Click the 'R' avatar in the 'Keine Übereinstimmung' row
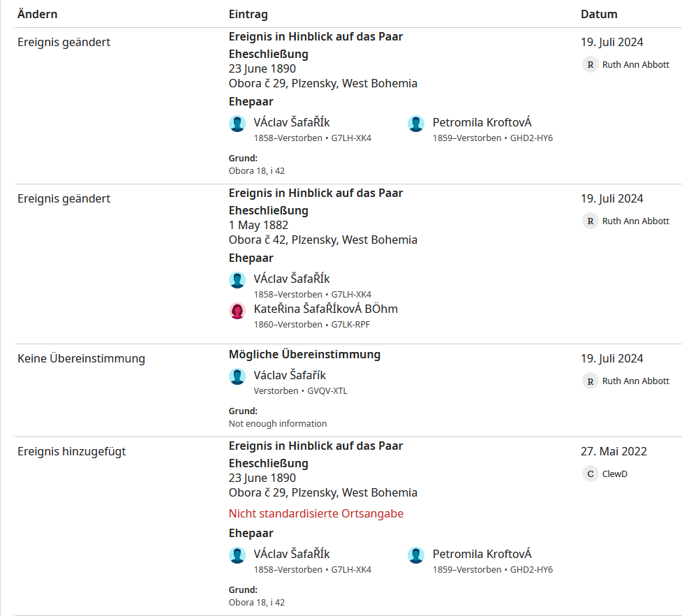 pos(591,381)
